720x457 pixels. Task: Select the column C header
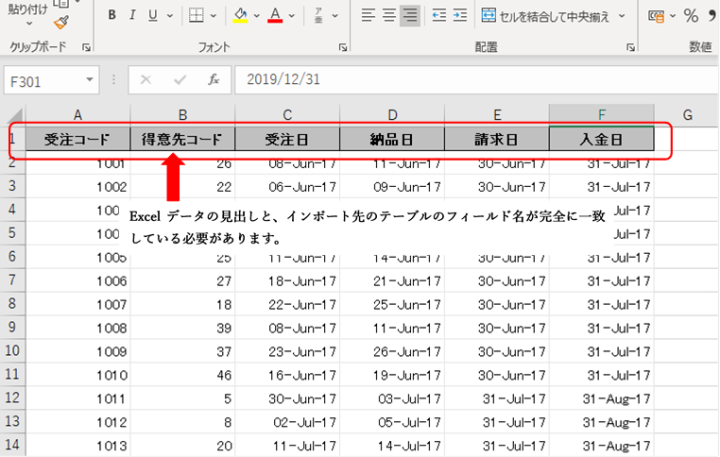click(287, 115)
